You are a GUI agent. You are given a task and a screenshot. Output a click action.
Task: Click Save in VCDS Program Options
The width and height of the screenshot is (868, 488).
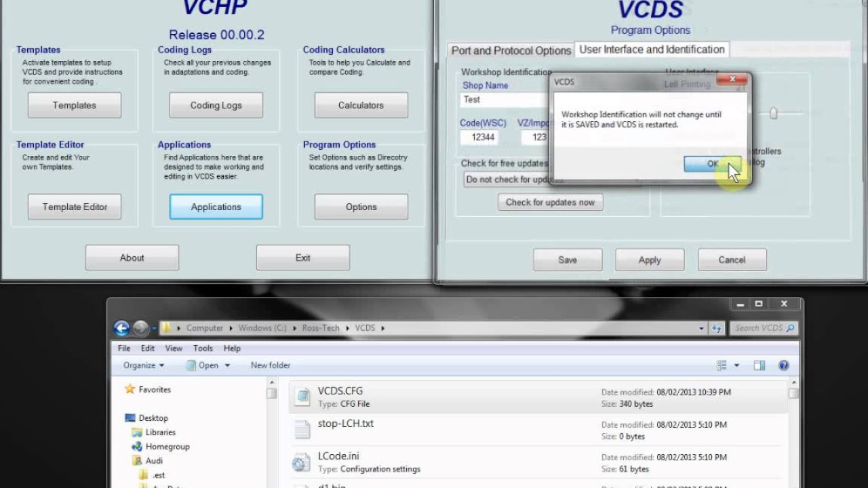click(x=568, y=260)
